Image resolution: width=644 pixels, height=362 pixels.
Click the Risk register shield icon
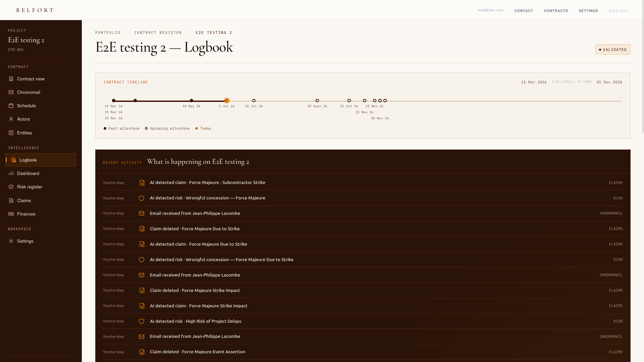[x=11, y=187]
